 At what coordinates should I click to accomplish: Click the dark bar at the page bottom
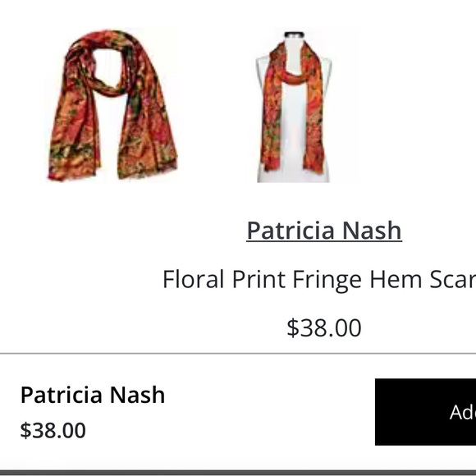238,473
